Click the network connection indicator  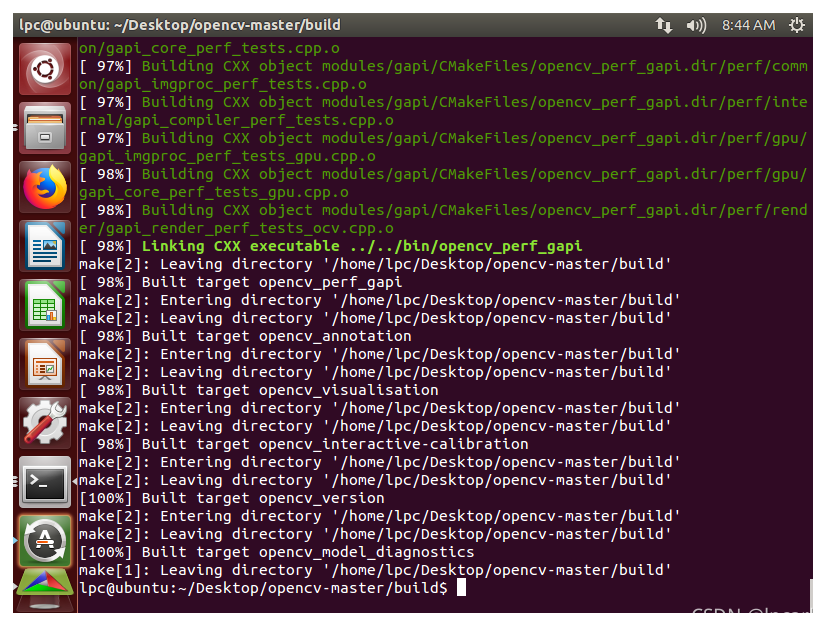pos(664,25)
